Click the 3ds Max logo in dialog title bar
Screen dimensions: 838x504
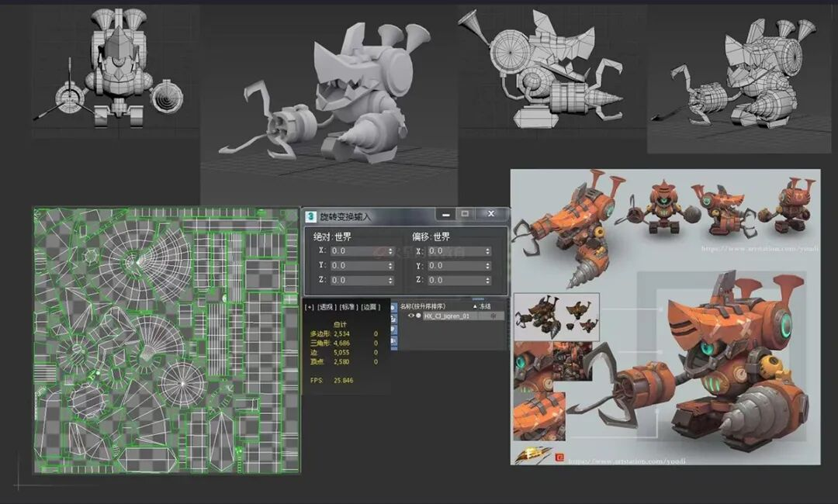[310, 216]
